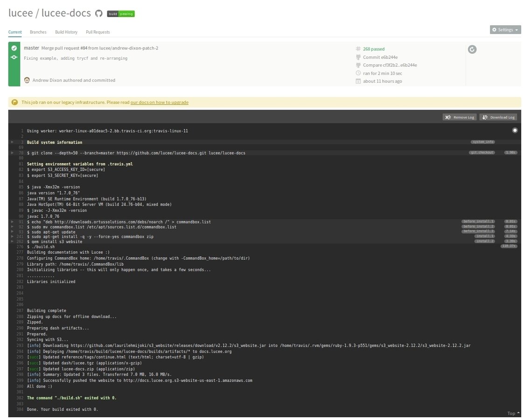Expand the gem install s3_website fold

coord(12,241)
